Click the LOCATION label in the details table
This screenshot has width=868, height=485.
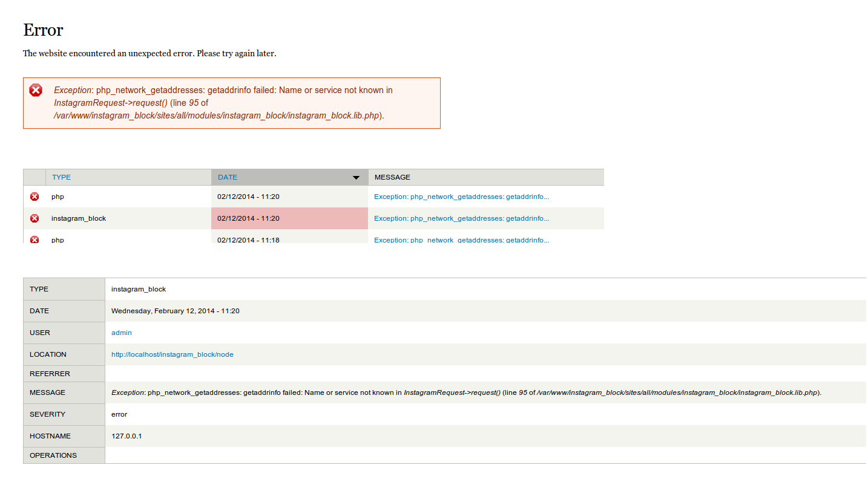[48, 354]
